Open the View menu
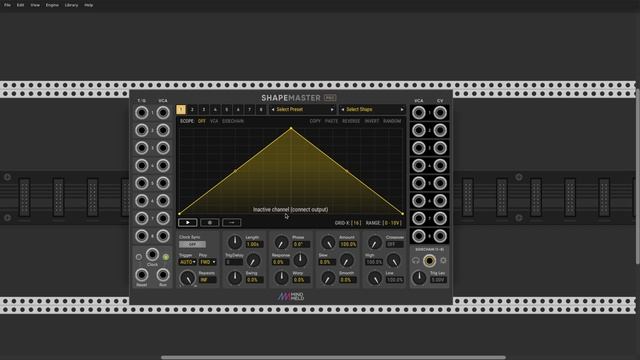This screenshot has width=640, height=360. pyautogui.click(x=35, y=5)
